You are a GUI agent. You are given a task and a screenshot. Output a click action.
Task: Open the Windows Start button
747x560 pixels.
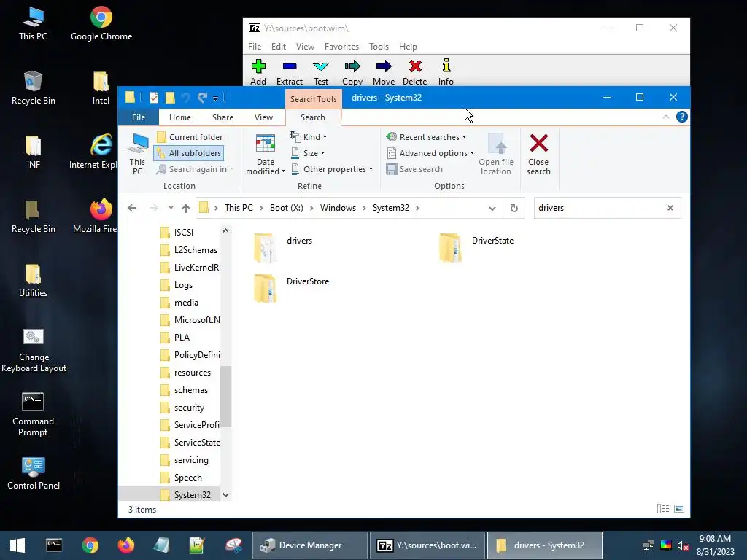click(x=18, y=545)
